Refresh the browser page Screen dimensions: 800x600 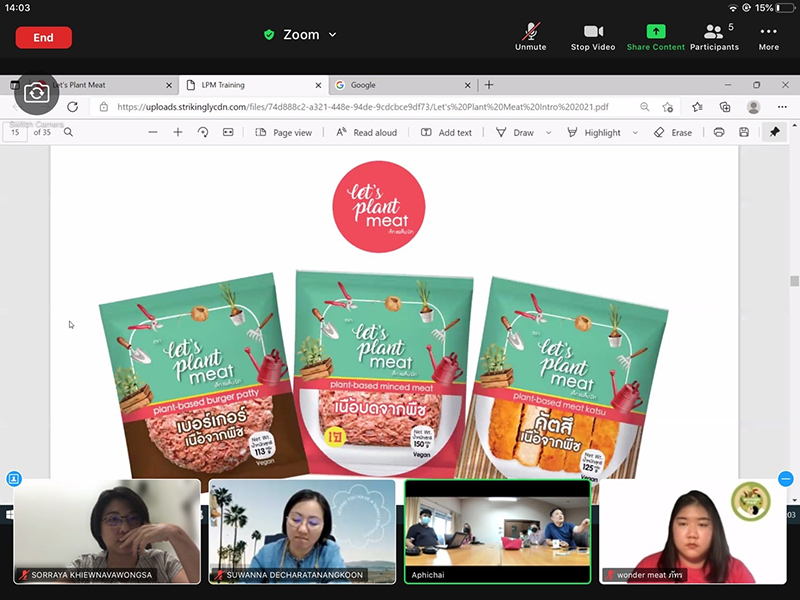click(72, 107)
